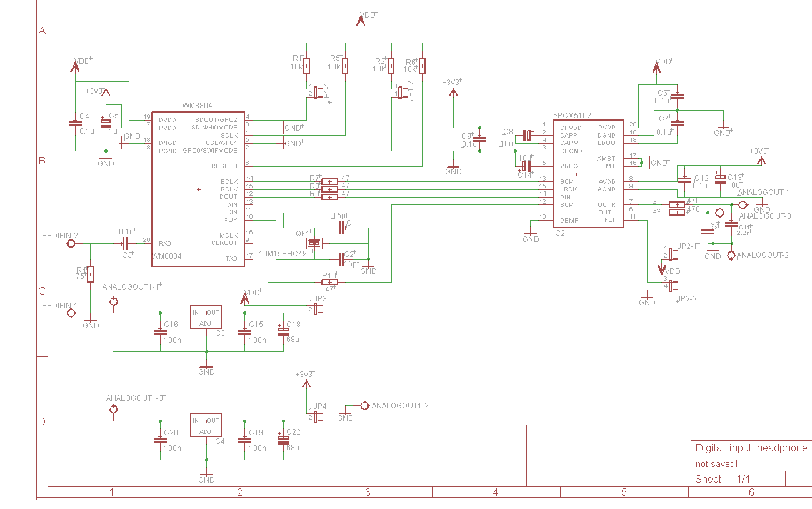Click the SPDIFIN-1 pad label
This screenshot has height=509, width=812.
point(61,305)
